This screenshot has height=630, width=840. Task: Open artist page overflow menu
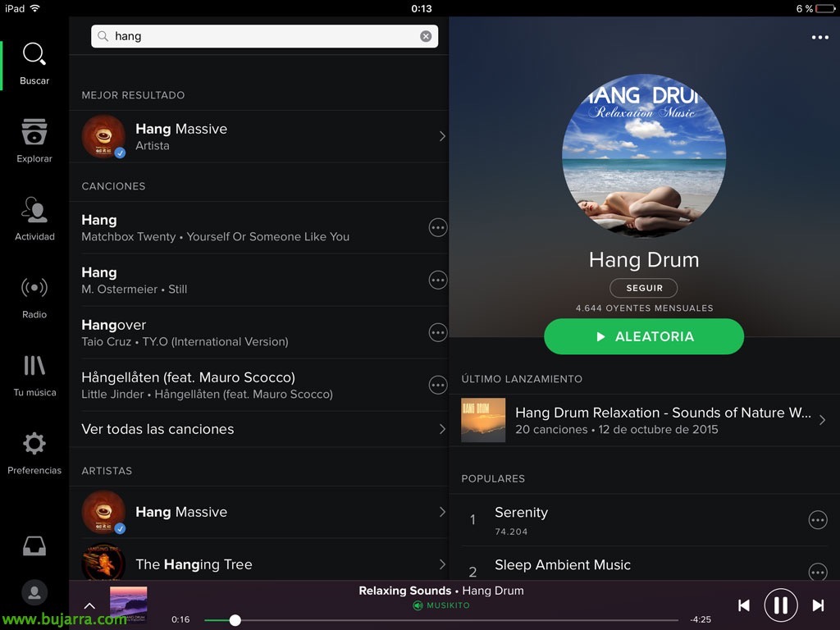[x=819, y=38]
